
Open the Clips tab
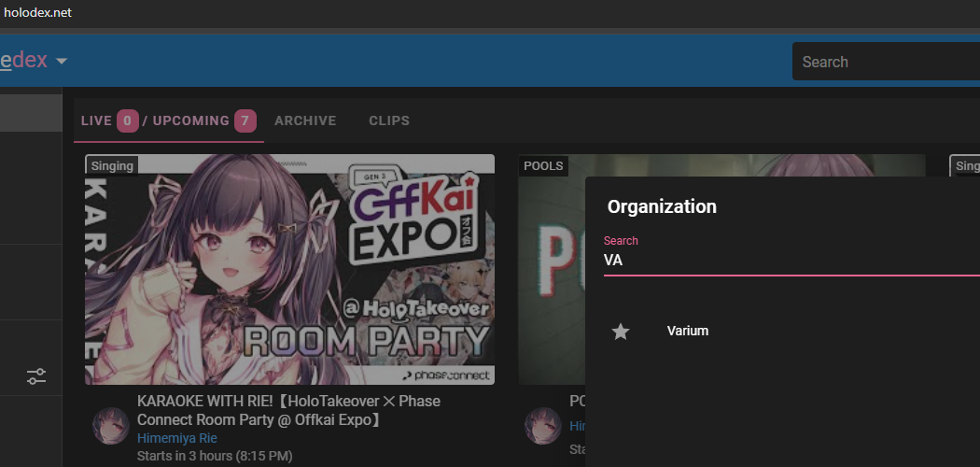click(389, 120)
